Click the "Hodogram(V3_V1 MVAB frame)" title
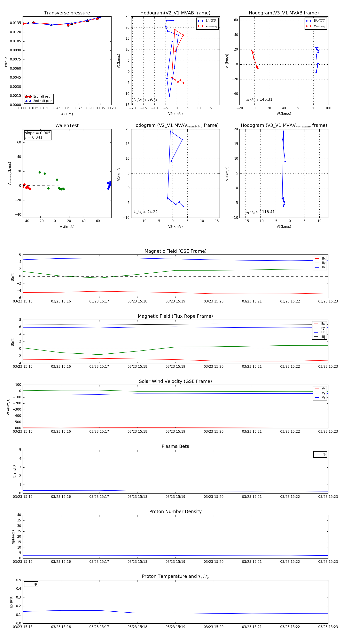 click(284, 13)
